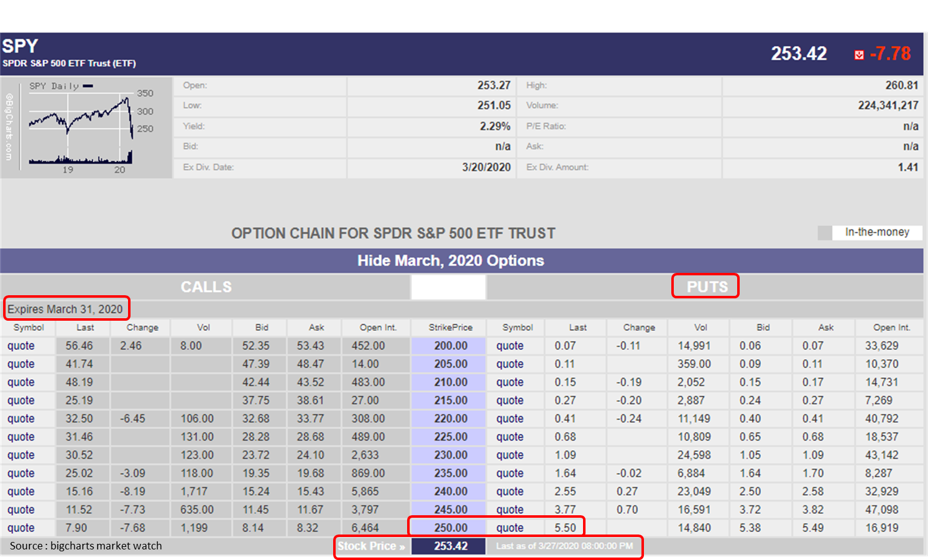Click the 253.42 price in the header
Viewport: 928px width, 560px height.
pos(799,54)
